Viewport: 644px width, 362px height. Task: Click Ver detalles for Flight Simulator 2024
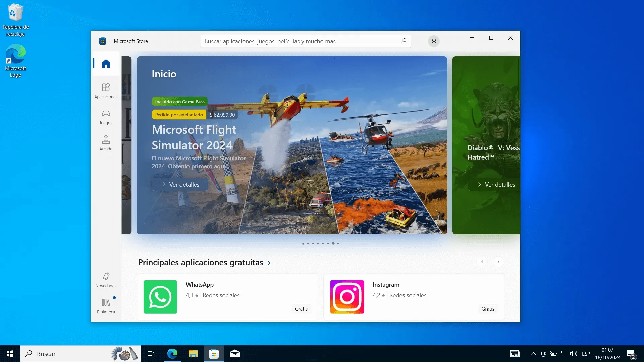[180, 185]
